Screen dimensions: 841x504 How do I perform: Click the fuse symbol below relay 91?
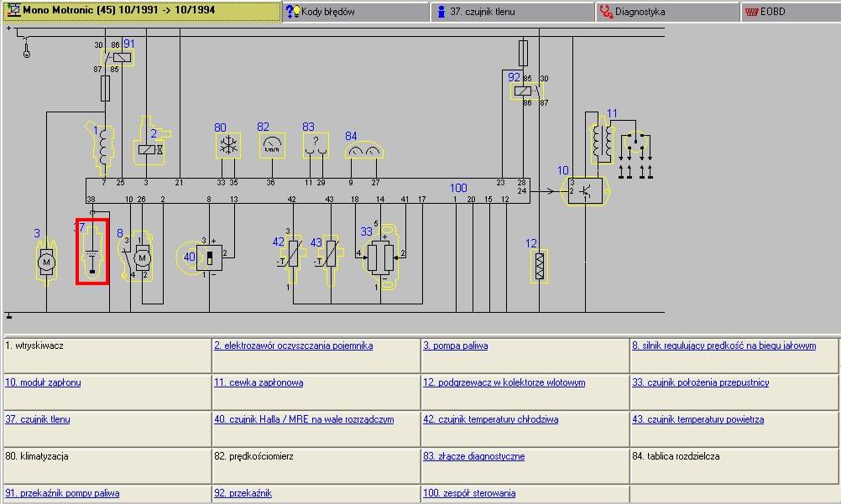[x=105, y=88]
